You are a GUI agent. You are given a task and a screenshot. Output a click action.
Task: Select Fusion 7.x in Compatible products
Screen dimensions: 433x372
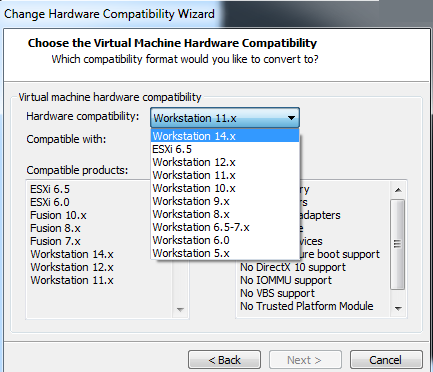[x=55, y=241]
